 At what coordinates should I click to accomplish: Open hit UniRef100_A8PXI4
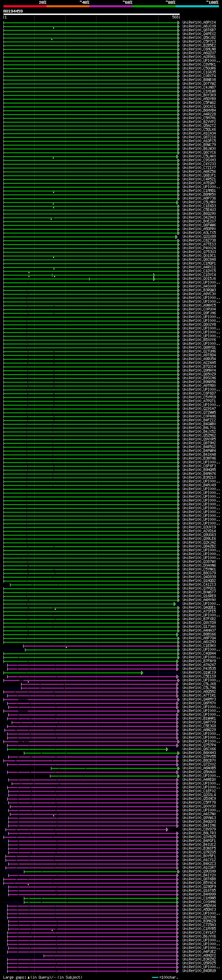199,23
